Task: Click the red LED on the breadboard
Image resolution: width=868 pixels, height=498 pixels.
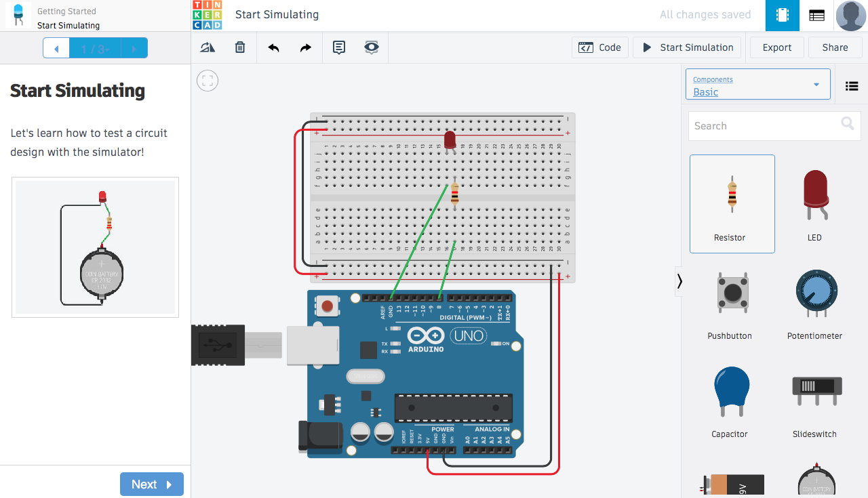Action: pyautogui.click(x=450, y=142)
